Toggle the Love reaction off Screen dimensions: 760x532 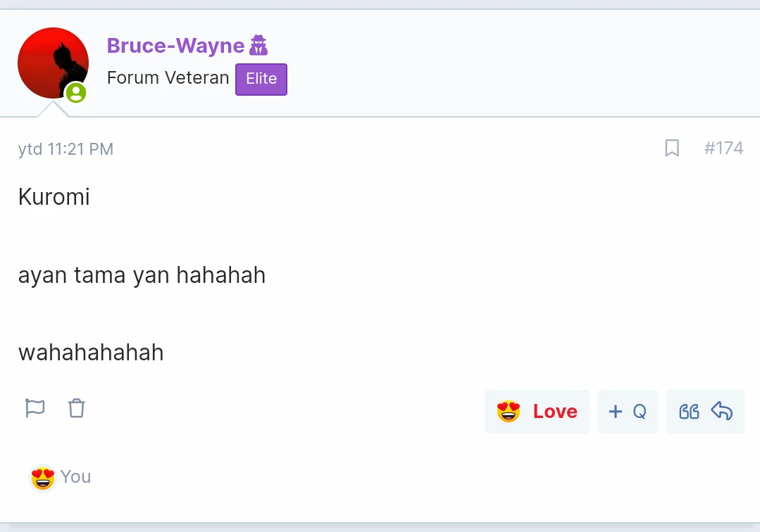click(x=537, y=412)
